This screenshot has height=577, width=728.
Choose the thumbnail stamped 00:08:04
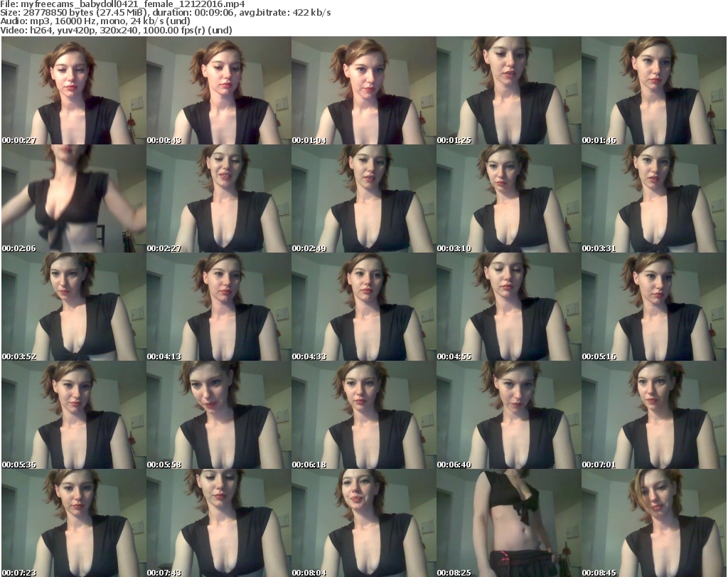(363, 523)
